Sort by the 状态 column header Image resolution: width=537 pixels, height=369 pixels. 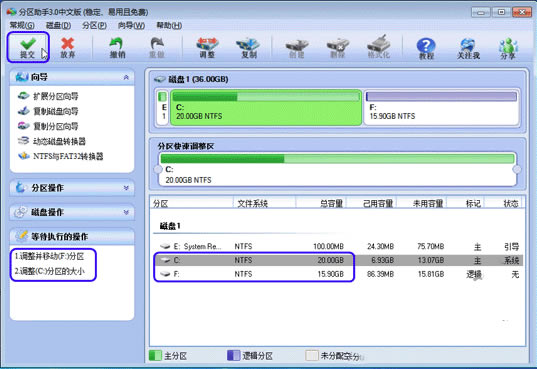(x=504, y=204)
